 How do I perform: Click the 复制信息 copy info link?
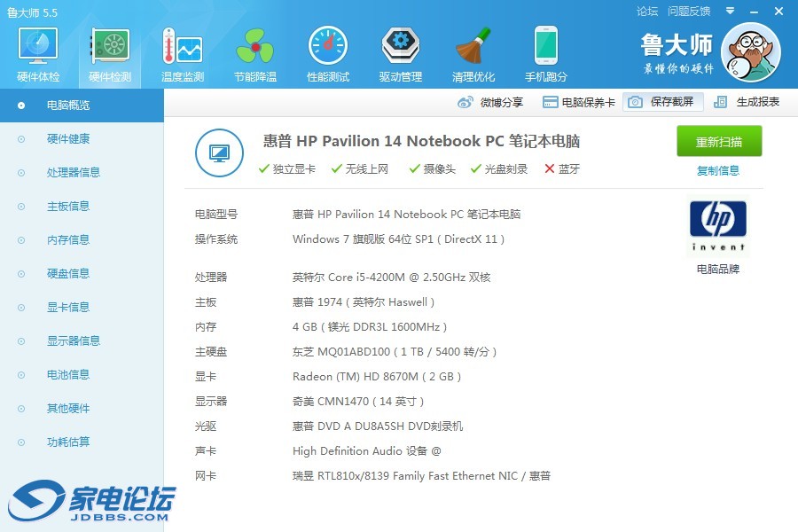coord(718,170)
